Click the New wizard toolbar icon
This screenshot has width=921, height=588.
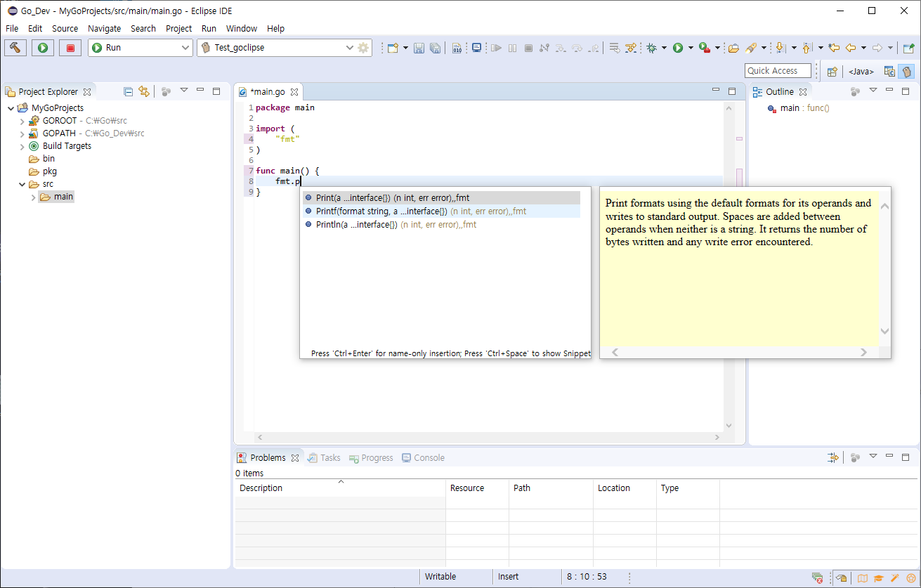click(x=393, y=48)
